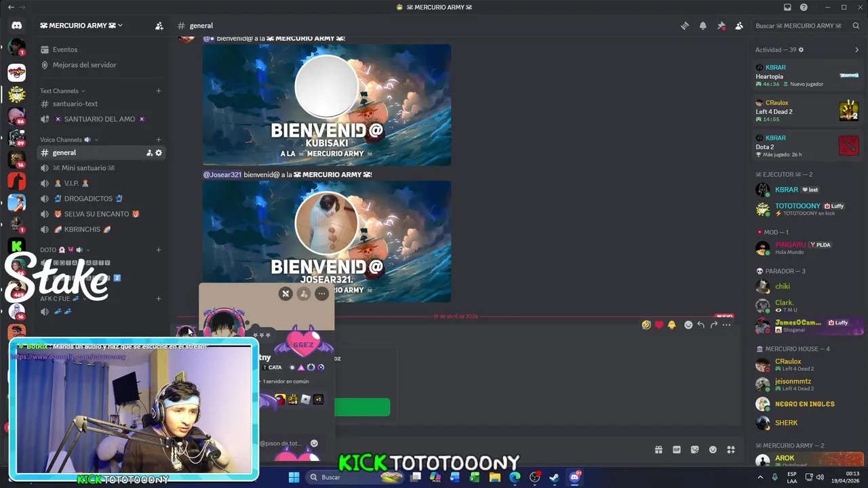The height and width of the screenshot is (488, 868).
Task: Expand the Actividad panel chevron
Action: [x=856, y=49]
